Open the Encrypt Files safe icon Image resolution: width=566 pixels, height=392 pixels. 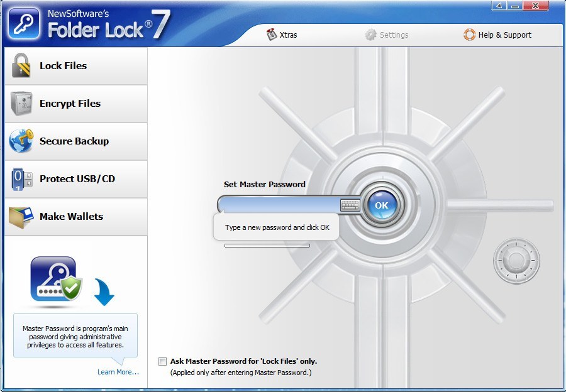[19, 103]
